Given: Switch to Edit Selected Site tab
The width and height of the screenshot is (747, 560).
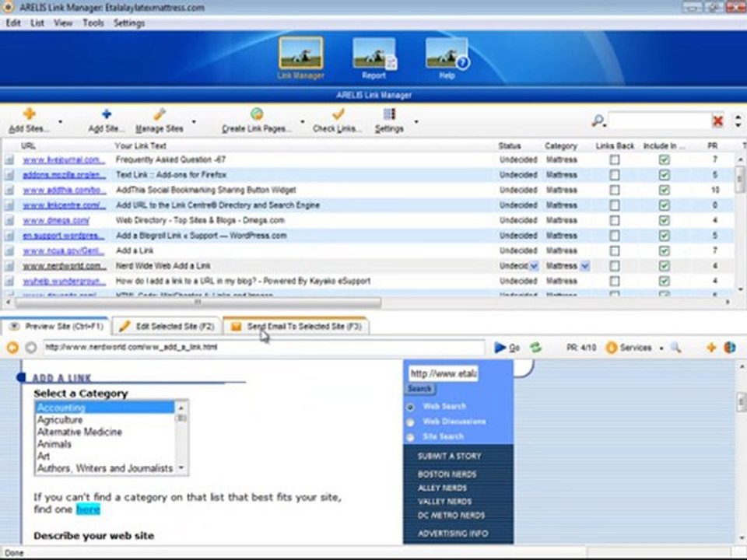Looking at the screenshot, I should 167,326.
